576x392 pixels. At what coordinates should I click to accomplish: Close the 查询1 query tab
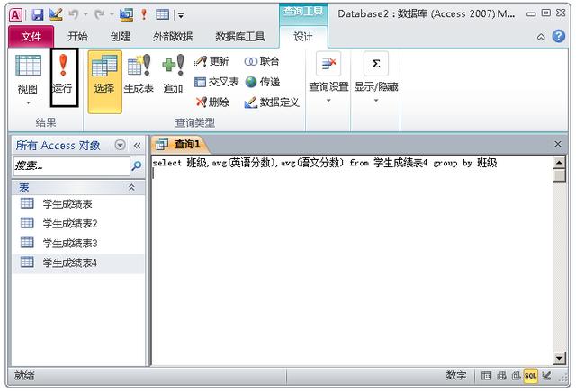coord(558,144)
